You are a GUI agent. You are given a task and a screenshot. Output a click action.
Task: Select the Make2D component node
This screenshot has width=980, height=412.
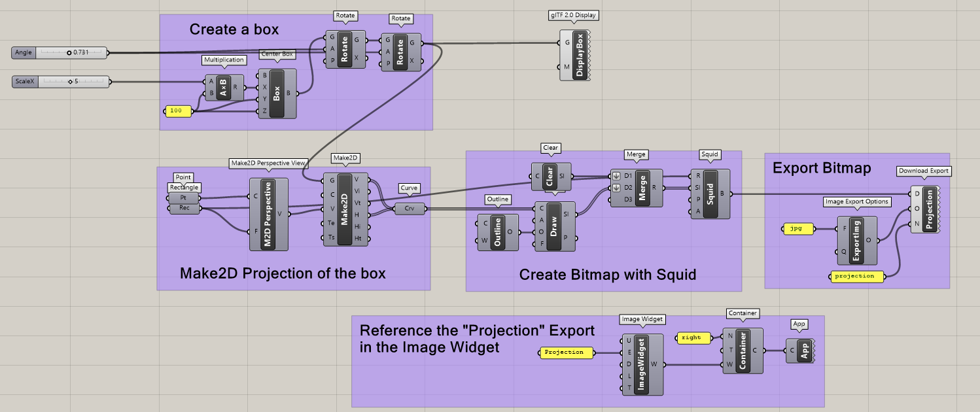(345, 209)
